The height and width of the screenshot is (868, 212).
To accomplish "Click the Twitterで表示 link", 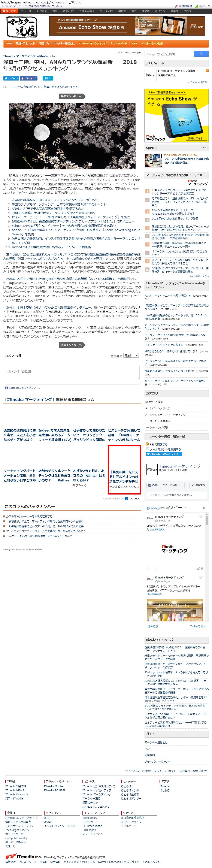I will click(198, 626).
